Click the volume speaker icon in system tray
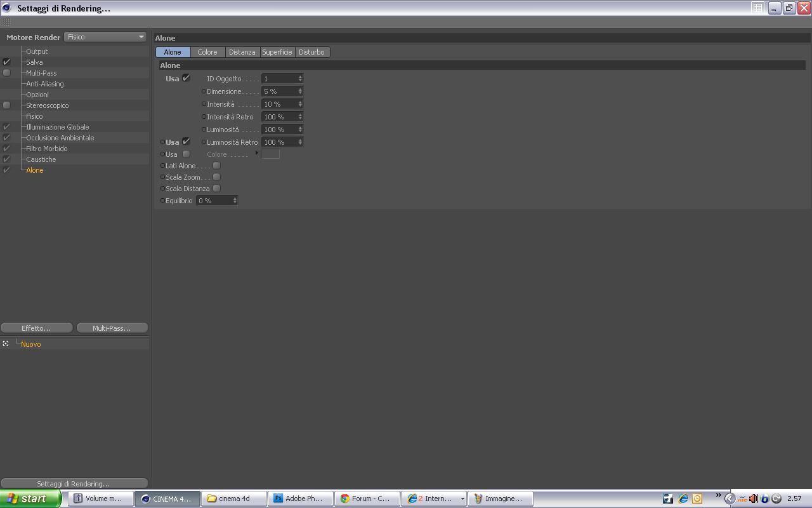Viewport: 812px width, 508px height. pyautogui.click(x=753, y=498)
